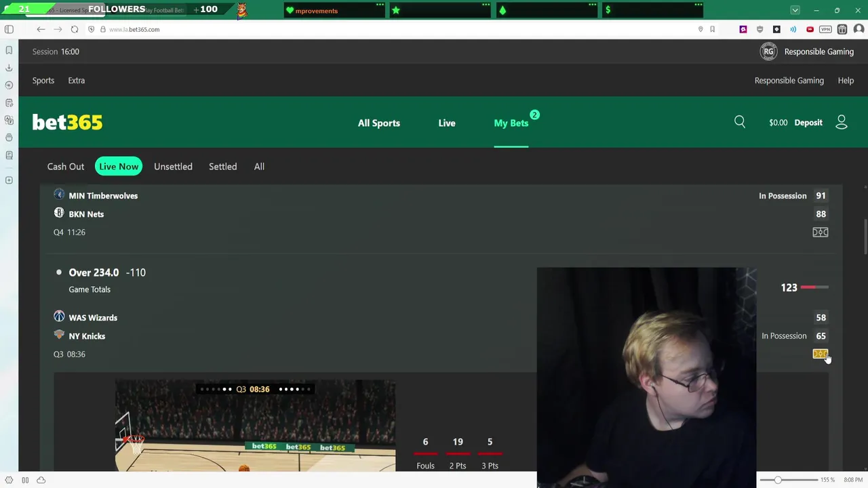The width and height of the screenshot is (868, 488).
Task: Click the 123 total progress bar
Action: tap(814, 287)
